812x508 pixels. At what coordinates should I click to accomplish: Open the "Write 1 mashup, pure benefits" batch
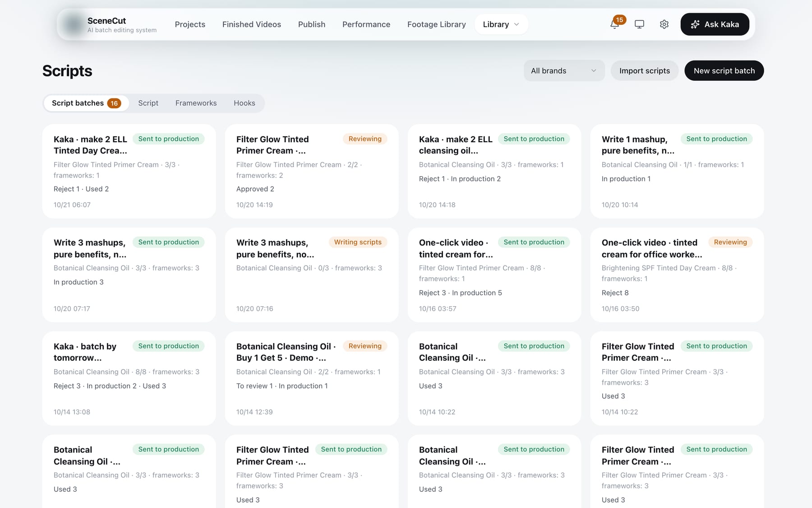pyautogui.click(x=677, y=172)
